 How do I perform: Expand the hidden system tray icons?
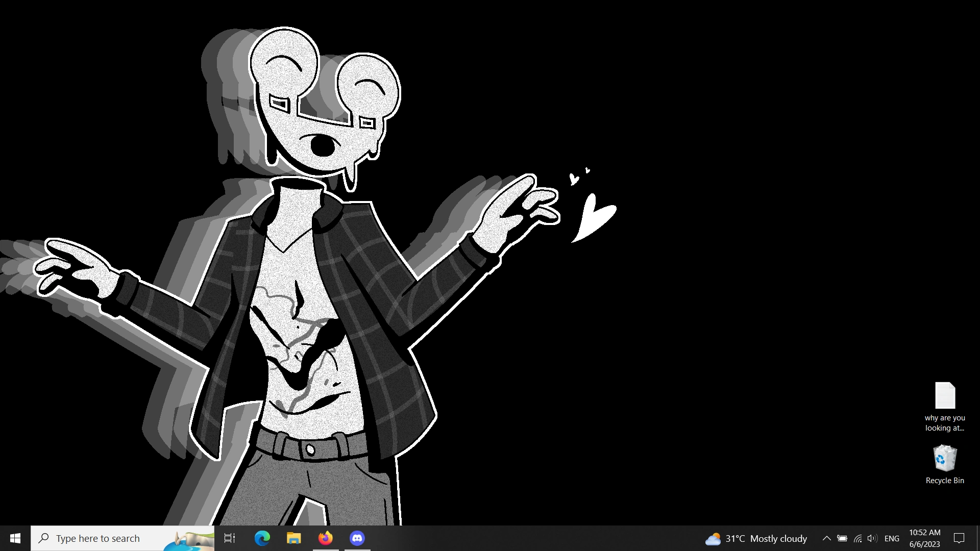tap(826, 538)
